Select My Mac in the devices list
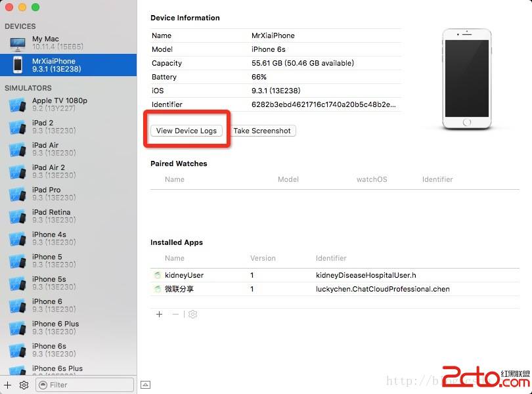532x394 pixels. point(68,43)
